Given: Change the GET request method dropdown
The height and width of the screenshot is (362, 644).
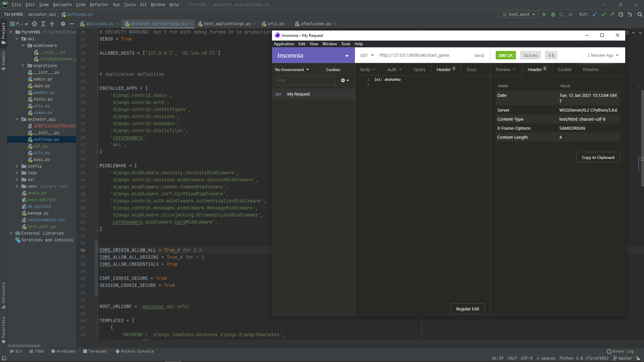Looking at the screenshot, I should point(367,55).
